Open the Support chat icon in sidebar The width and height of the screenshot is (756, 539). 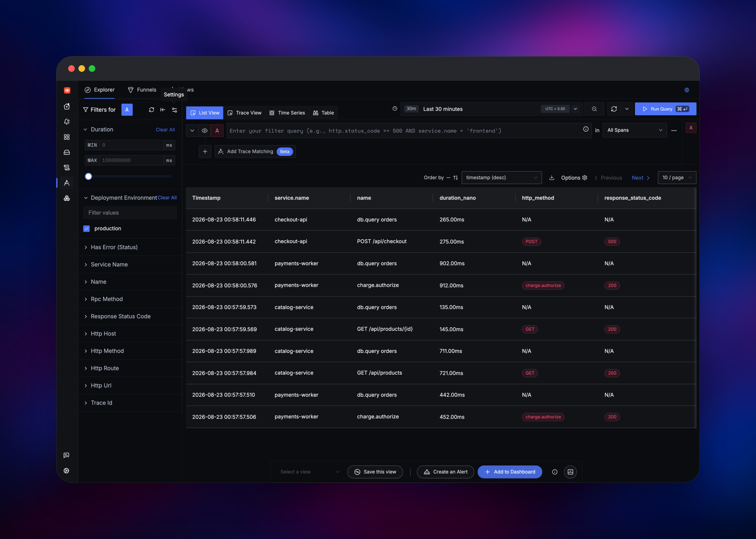pyautogui.click(x=66, y=455)
